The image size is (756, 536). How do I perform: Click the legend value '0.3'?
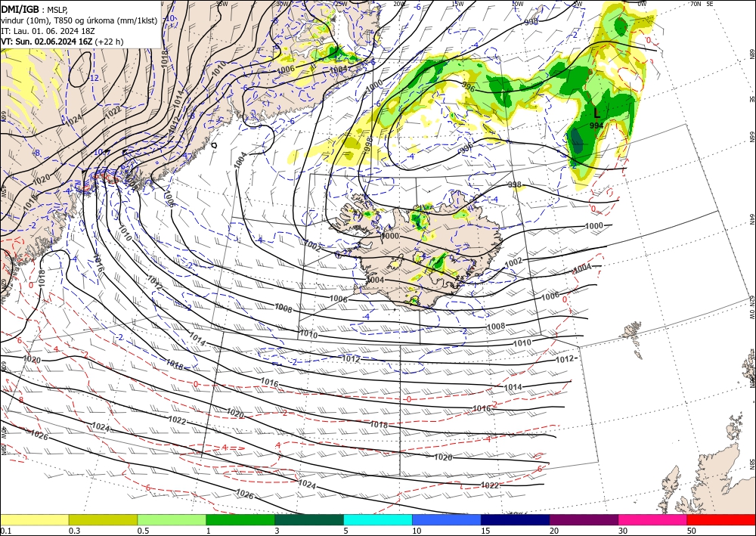tap(74, 531)
